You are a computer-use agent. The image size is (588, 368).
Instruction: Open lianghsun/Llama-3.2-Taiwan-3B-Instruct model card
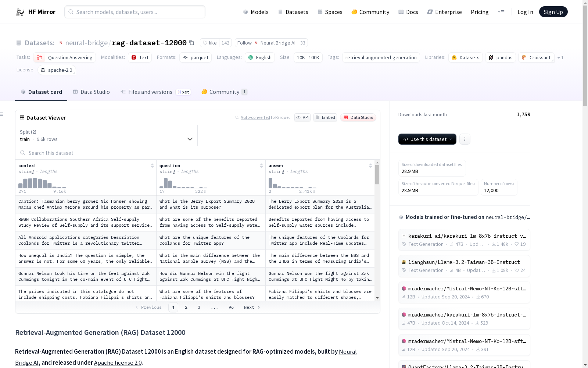(x=464, y=266)
